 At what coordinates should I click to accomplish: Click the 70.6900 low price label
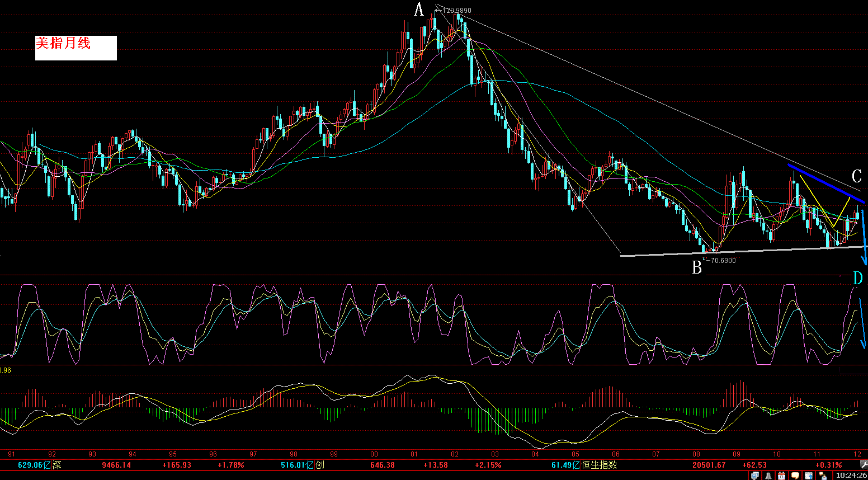coord(723,260)
